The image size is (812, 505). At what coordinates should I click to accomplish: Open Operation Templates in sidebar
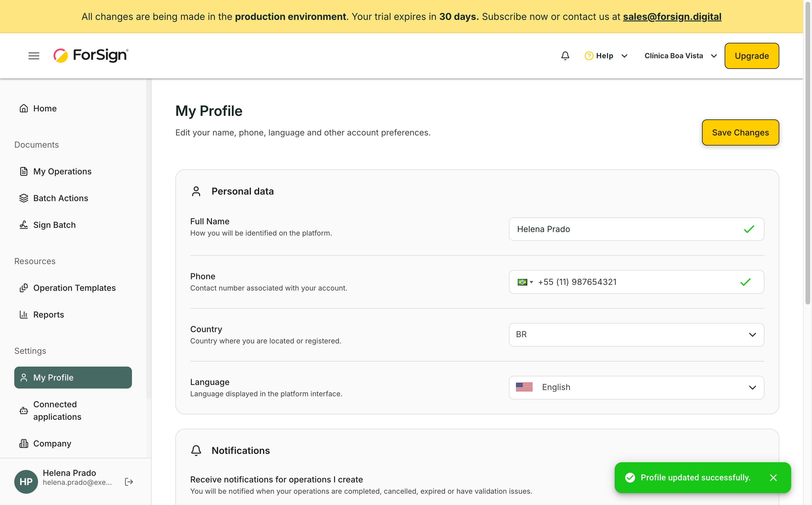pyautogui.click(x=73, y=288)
